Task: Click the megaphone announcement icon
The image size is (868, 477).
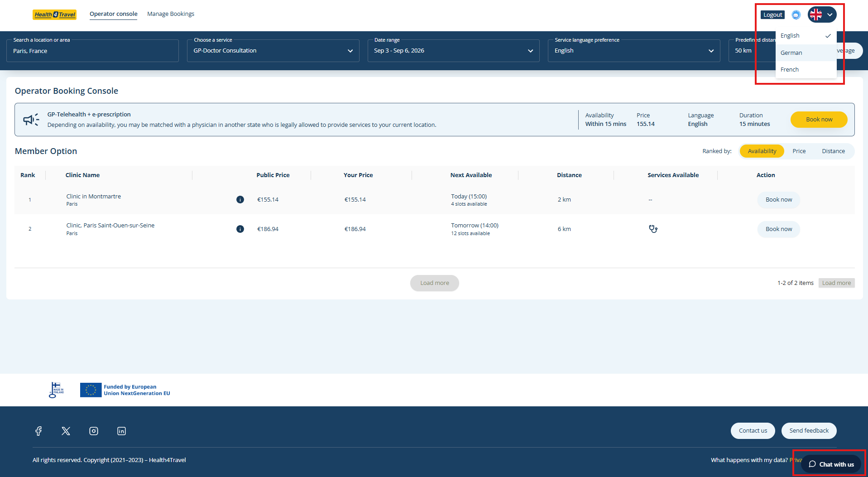Action: (31, 120)
